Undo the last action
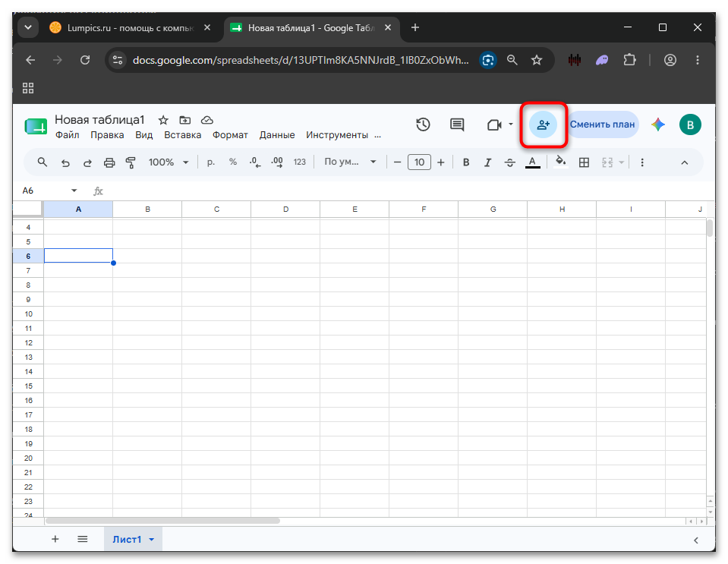The image size is (728, 564). [x=65, y=162]
